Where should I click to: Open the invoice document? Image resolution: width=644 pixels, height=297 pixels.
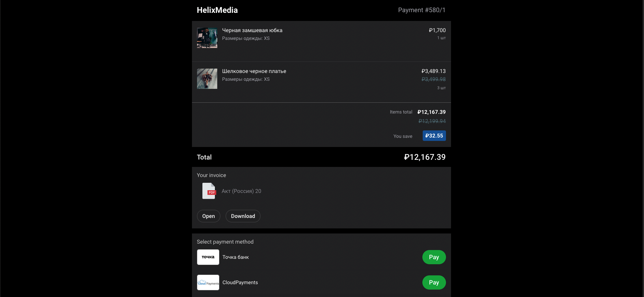click(x=208, y=216)
